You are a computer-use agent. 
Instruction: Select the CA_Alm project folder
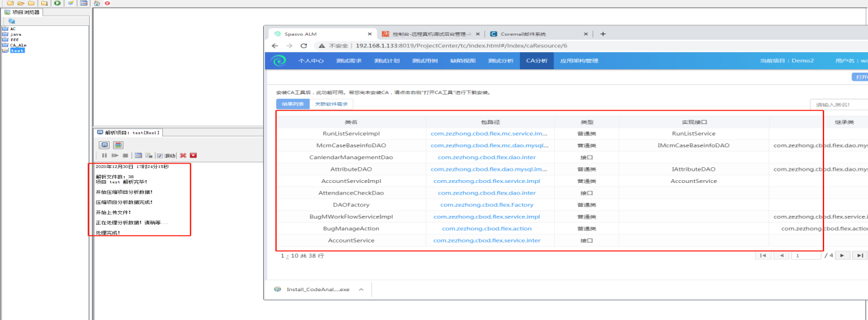pyautogui.click(x=18, y=45)
